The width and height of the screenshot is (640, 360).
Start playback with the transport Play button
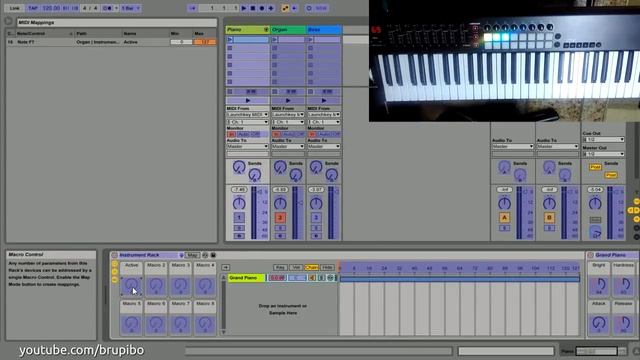[x=244, y=8]
